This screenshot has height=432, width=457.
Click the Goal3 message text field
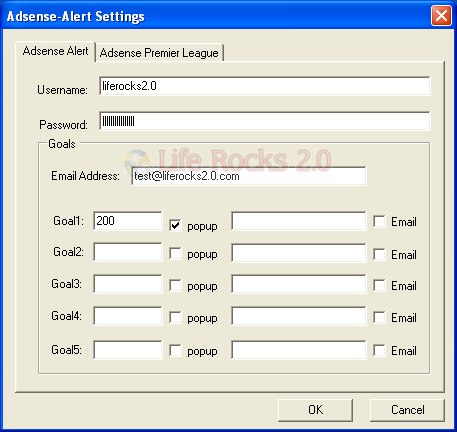point(299,284)
